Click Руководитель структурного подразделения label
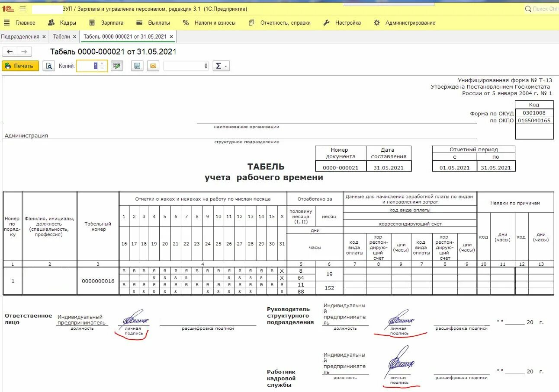559x392 pixels. 290,316
